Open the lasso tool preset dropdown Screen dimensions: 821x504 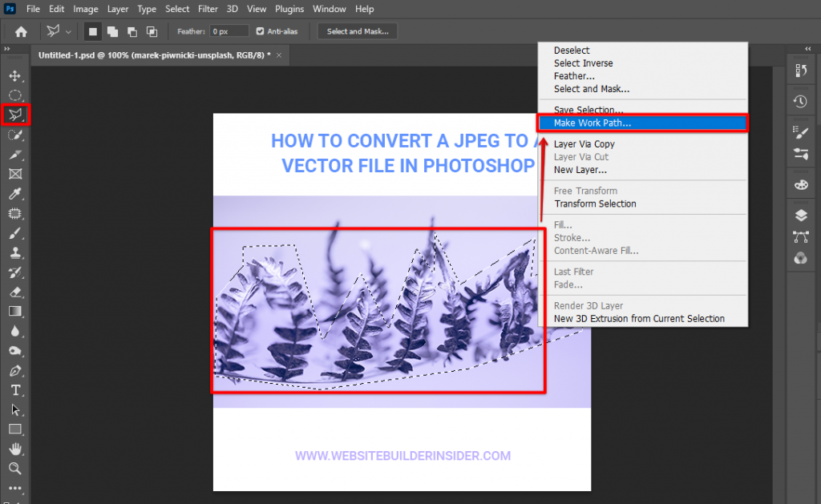[x=70, y=31]
